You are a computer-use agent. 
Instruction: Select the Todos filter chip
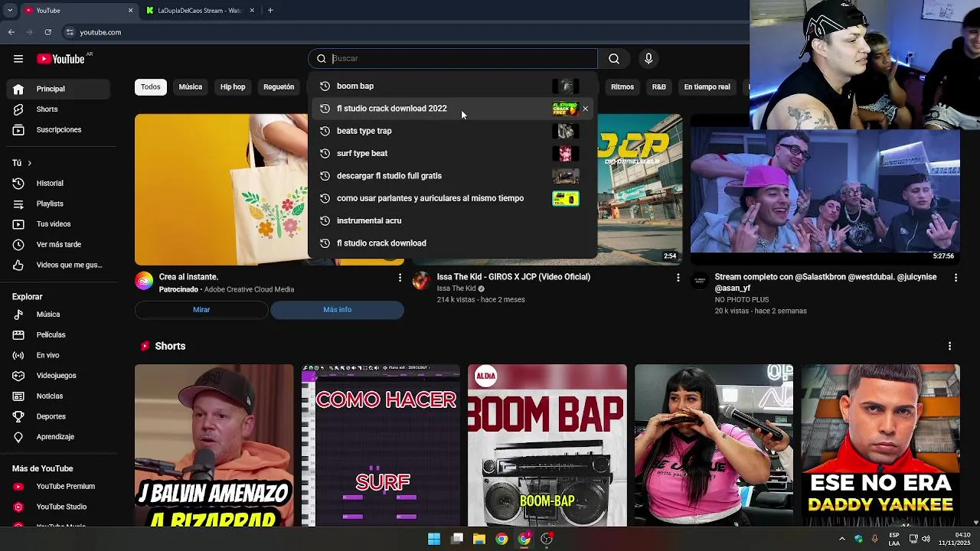pos(151,87)
